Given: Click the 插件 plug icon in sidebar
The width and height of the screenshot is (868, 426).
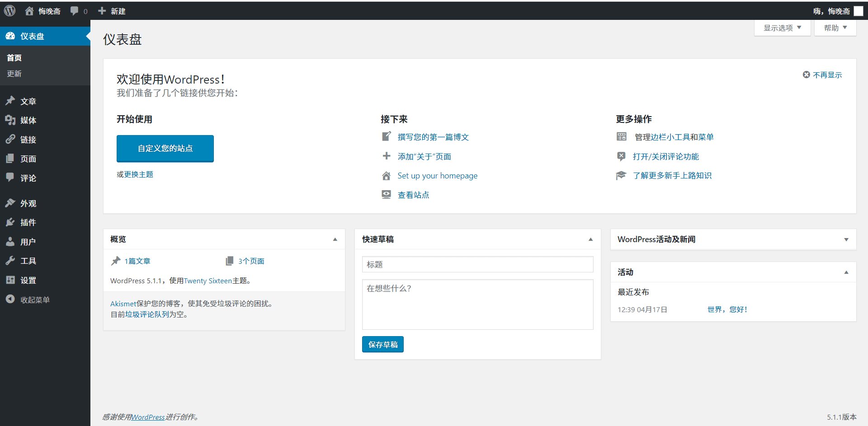Looking at the screenshot, I should click(x=10, y=222).
